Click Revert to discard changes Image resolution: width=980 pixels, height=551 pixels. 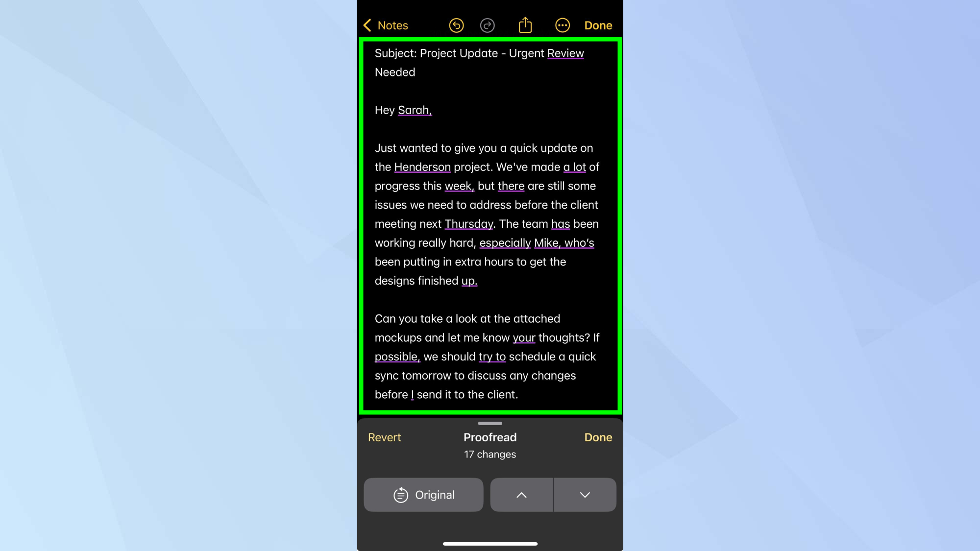384,437
